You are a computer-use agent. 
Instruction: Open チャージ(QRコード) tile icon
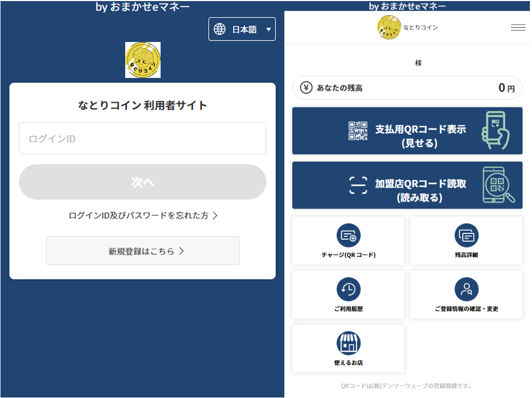[348, 235]
